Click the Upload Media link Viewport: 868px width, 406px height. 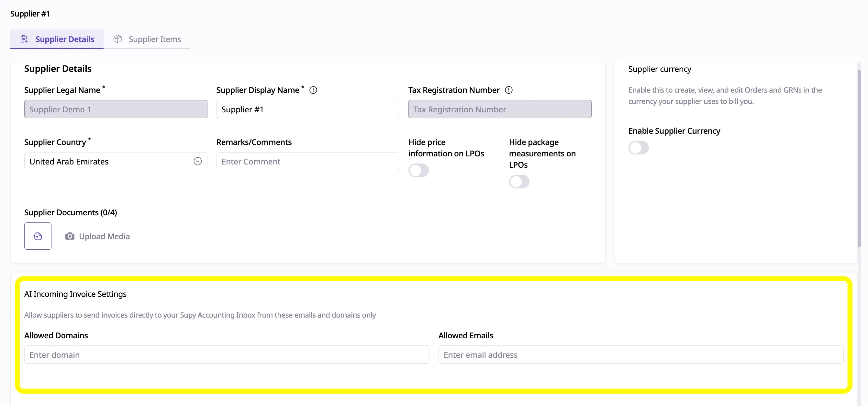104,236
